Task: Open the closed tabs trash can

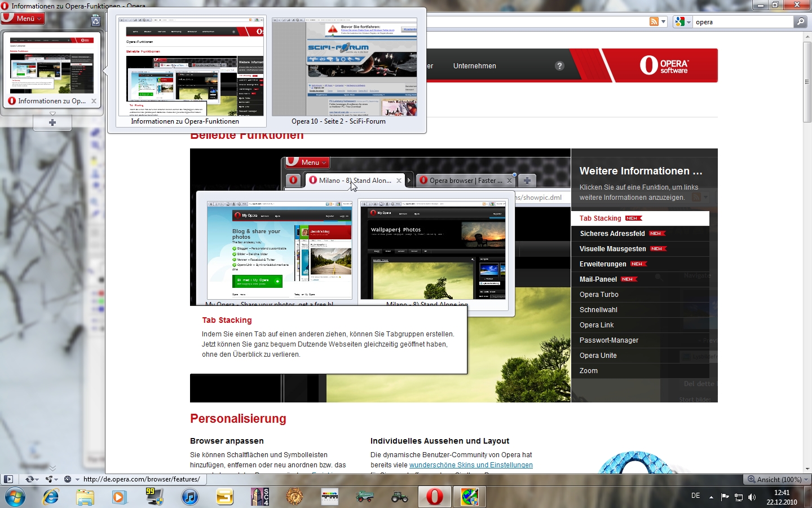Action: coord(96,21)
